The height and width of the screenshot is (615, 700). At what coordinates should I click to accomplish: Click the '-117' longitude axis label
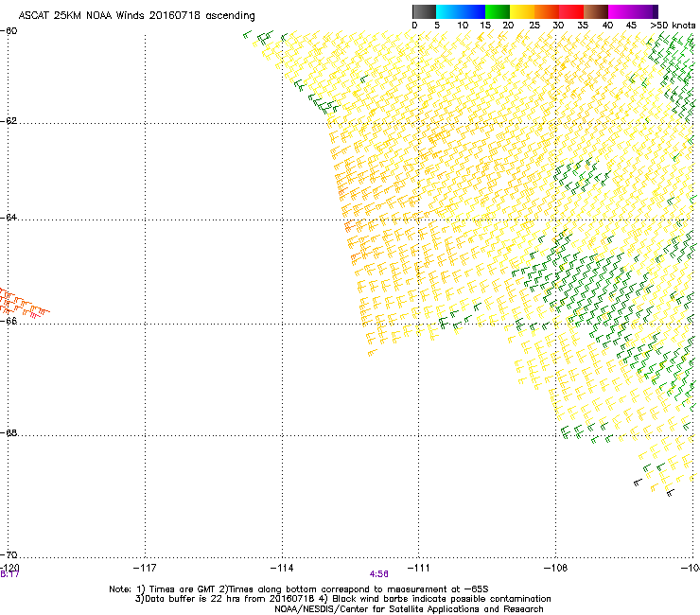pos(145,568)
